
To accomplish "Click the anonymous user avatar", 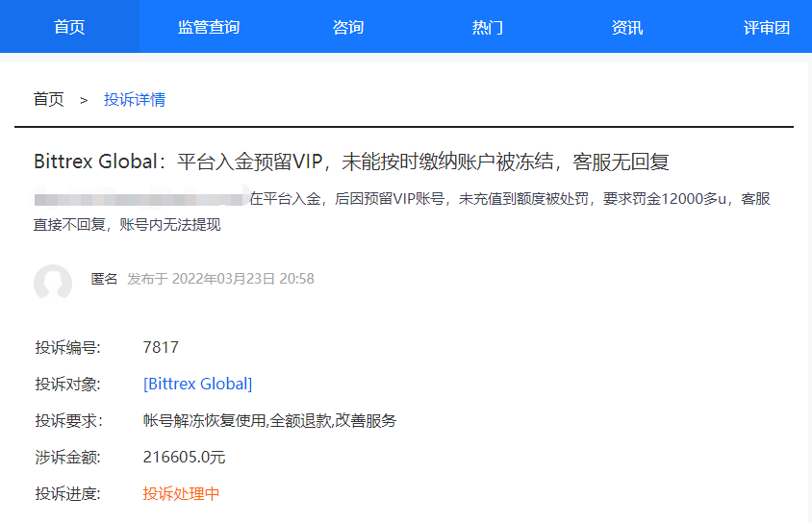I will point(53,282).
